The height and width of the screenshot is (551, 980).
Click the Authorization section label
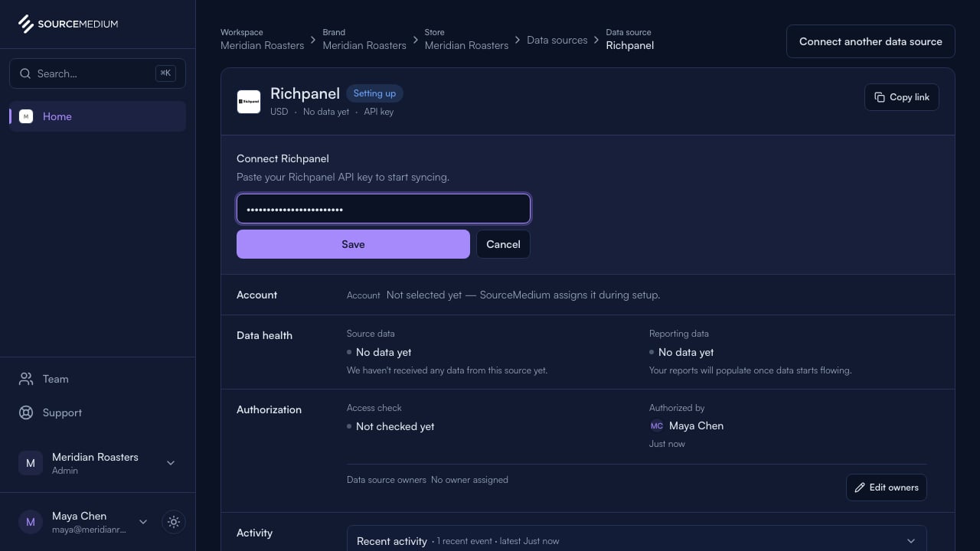click(x=269, y=409)
